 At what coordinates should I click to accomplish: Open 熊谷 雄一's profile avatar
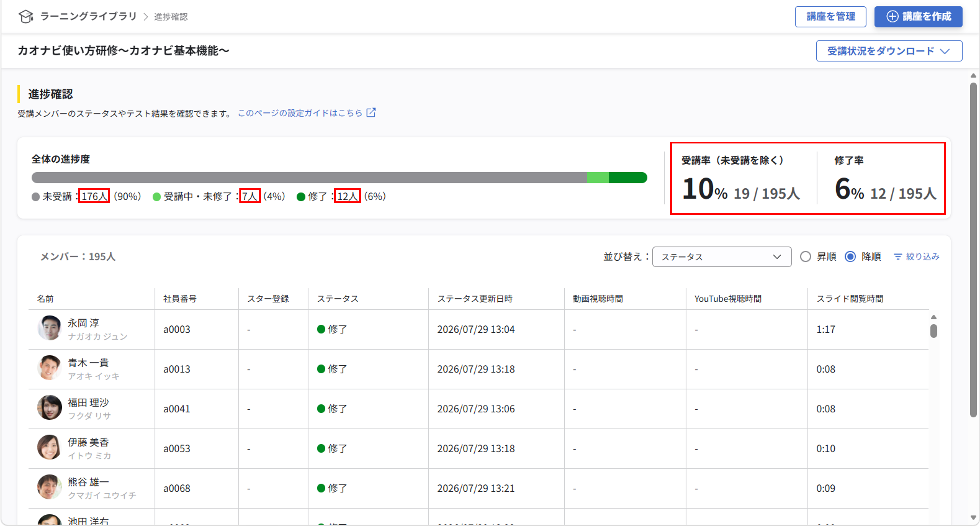click(x=49, y=487)
